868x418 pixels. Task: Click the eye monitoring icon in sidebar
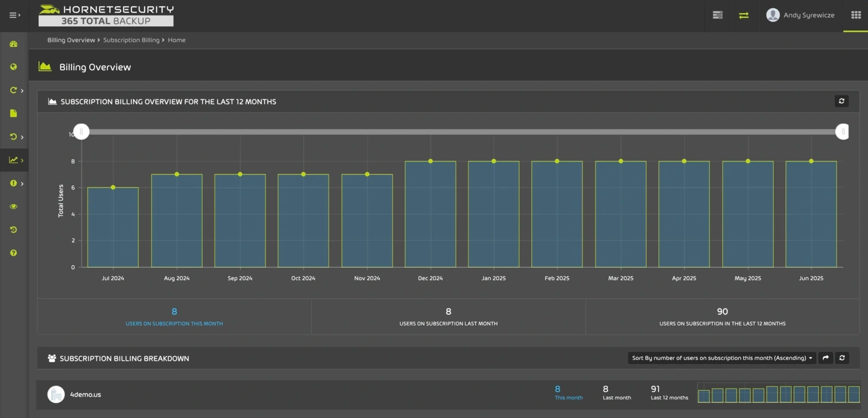click(13, 206)
